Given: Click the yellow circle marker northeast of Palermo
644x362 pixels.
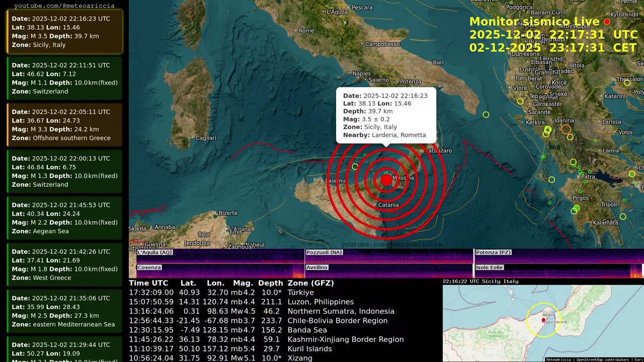Looking at the screenshot, I should (355, 166).
